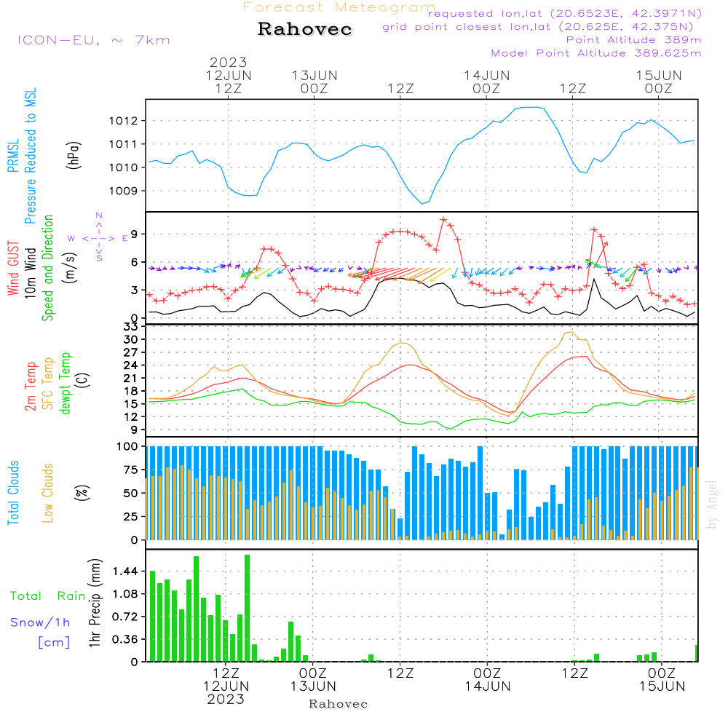Image resolution: width=728 pixels, height=728 pixels.
Task: Click 'Point Altitude 389m' text
Action: point(634,40)
